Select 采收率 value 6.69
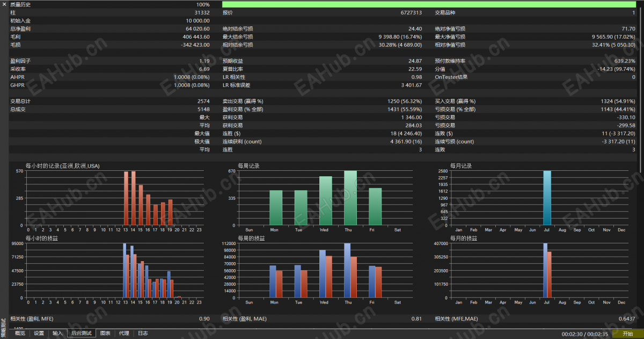This screenshot has height=339, width=644. (x=204, y=69)
